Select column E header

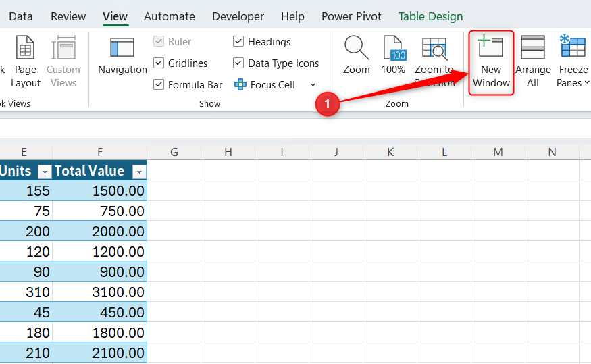24,152
